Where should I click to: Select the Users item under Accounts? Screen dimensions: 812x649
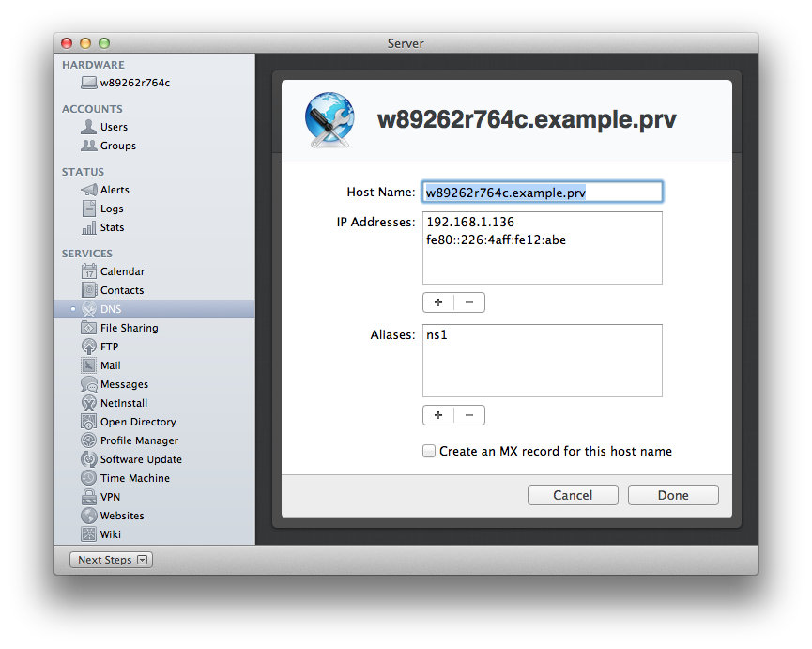(114, 127)
